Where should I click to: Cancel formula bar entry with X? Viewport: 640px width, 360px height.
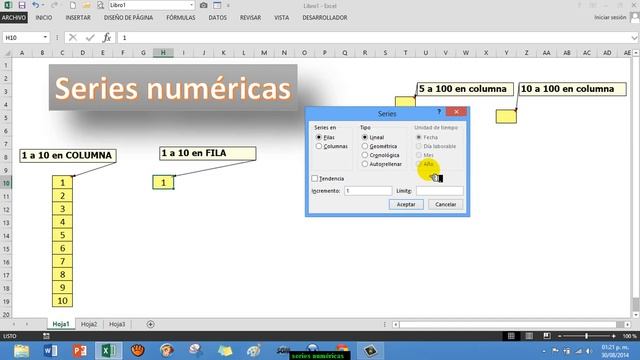tap(73, 38)
